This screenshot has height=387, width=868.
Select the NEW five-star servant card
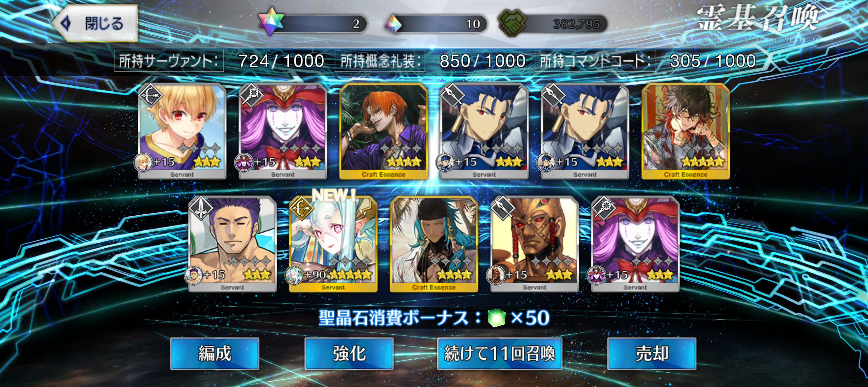click(x=333, y=244)
